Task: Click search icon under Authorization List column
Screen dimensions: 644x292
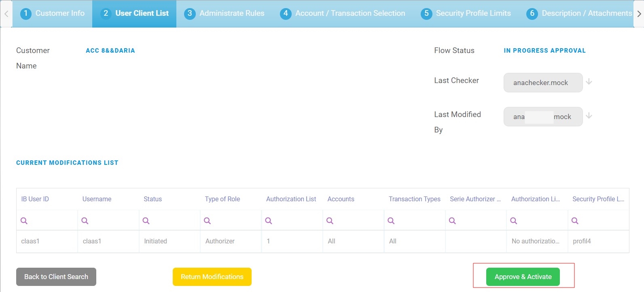Action: pyautogui.click(x=268, y=221)
